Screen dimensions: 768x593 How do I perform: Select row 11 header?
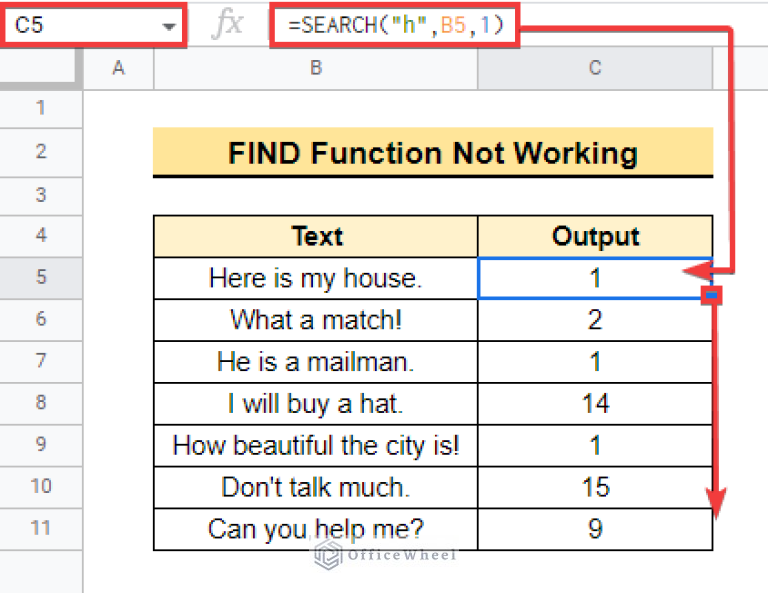point(41,528)
